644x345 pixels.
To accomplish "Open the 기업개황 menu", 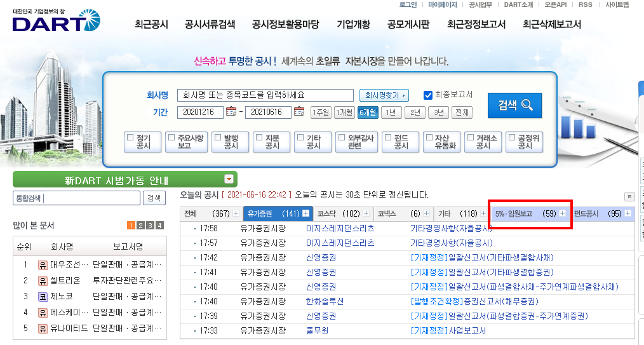I will pyautogui.click(x=353, y=24).
